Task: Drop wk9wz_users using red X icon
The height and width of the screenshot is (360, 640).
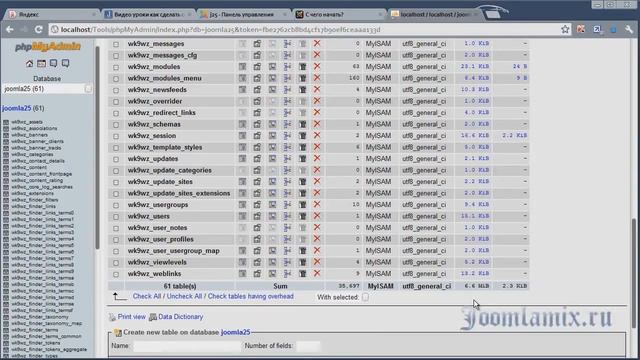Action: pyautogui.click(x=317, y=216)
